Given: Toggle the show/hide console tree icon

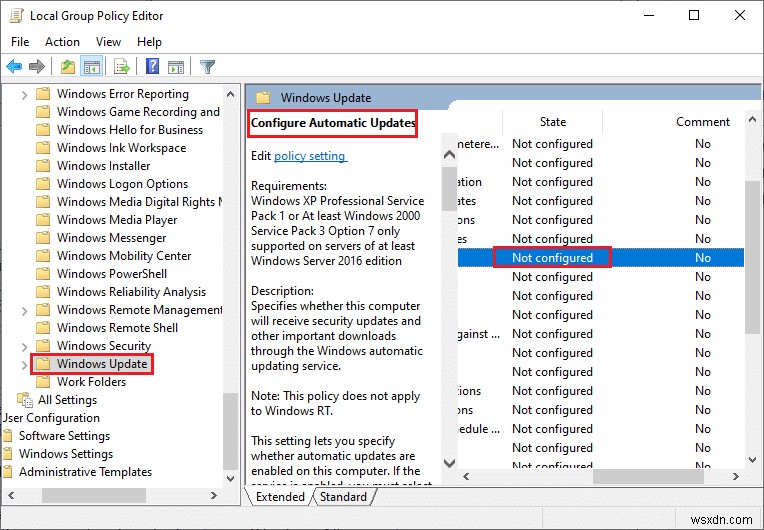Looking at the screenshot, I should pos(92,66).
